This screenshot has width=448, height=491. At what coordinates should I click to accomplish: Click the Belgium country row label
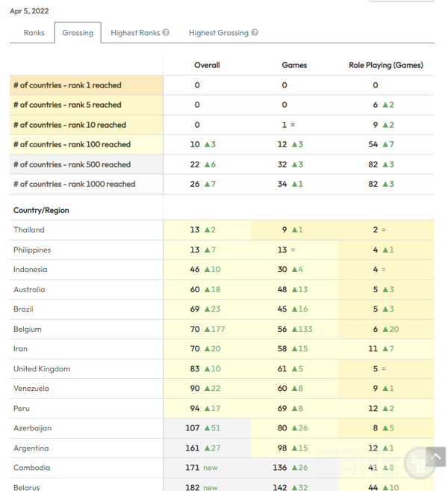[x=28, y=330]
